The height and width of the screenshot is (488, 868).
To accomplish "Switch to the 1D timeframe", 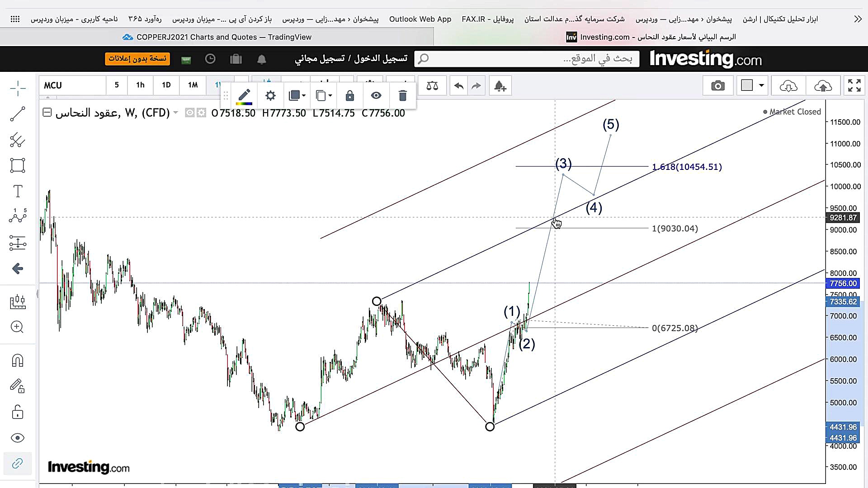I will pyautogui.click(x=166, y=85).
